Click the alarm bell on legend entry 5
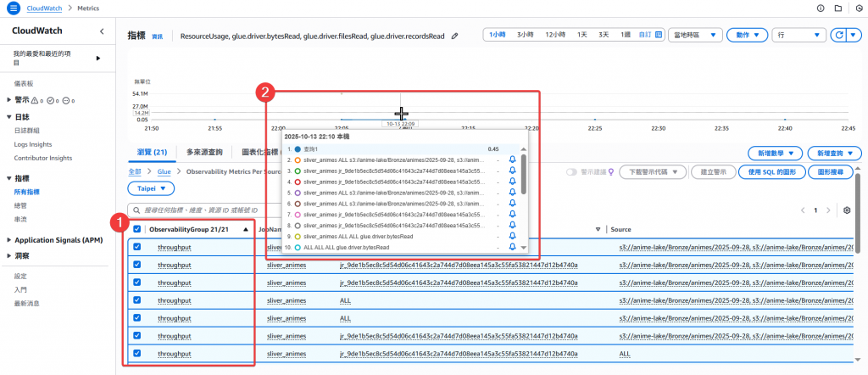Screen dimensions: 868x375 [x=512, y=193]
